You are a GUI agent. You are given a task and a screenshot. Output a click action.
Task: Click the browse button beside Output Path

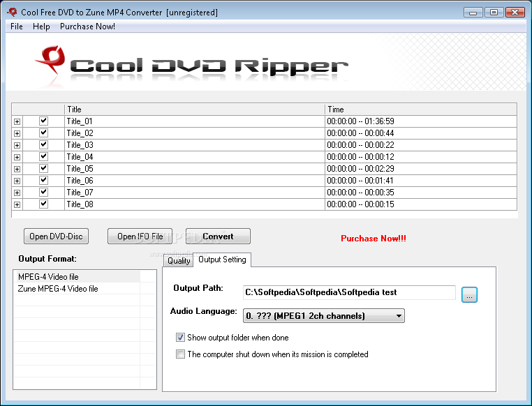pyautogui.click(x=469, y=294)
